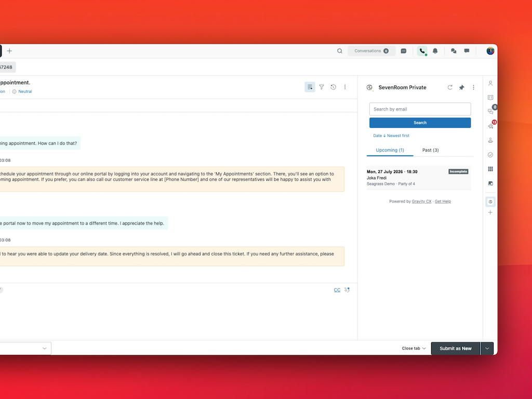532x399 pixels.
Task: Open a new tab with the plus icon
Action: point(9,51)
